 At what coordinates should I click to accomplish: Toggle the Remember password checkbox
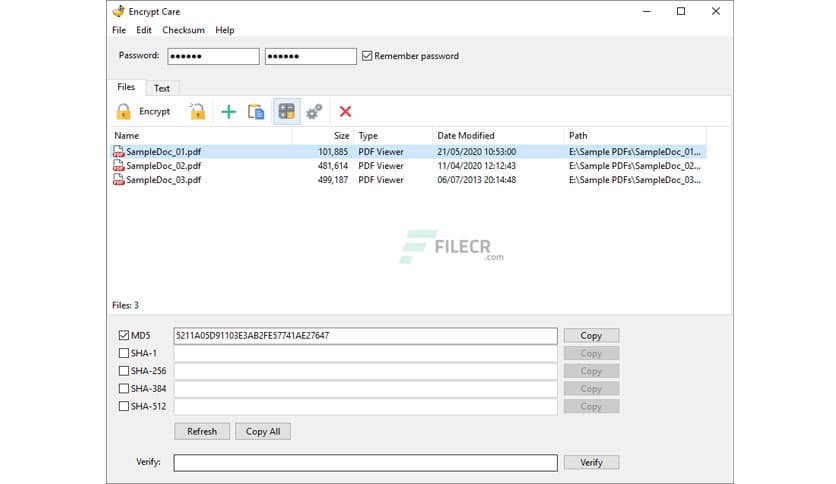coord(367,56)
